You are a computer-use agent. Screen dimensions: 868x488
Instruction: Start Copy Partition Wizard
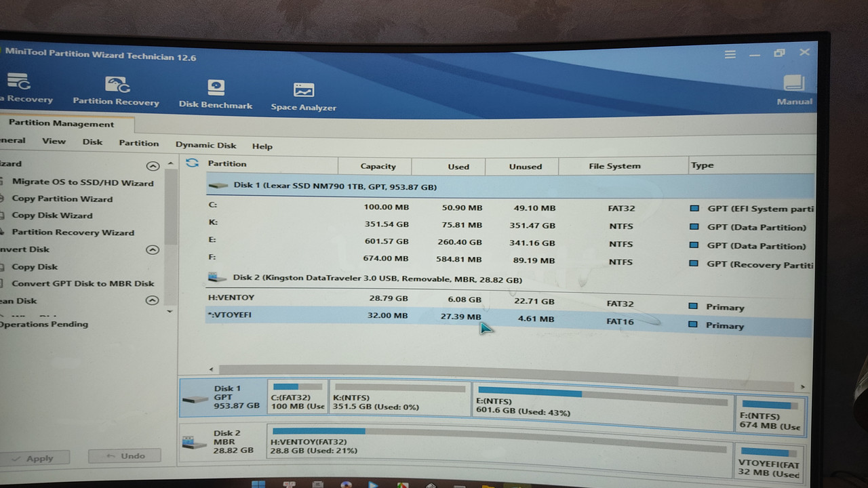62,199
